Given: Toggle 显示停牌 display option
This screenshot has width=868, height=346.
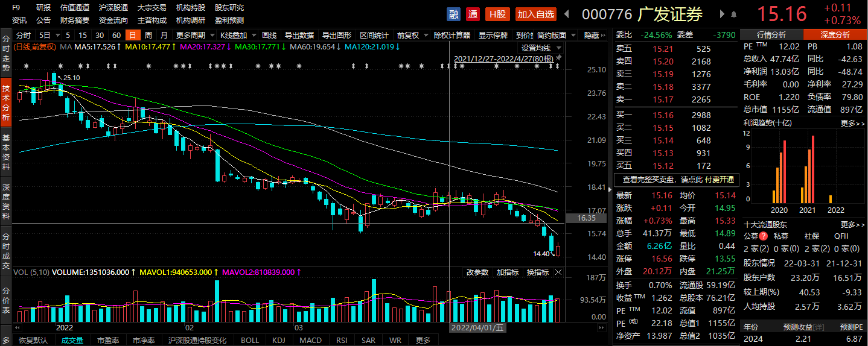Looking at the screenshot, I should [x=493, y=35].
